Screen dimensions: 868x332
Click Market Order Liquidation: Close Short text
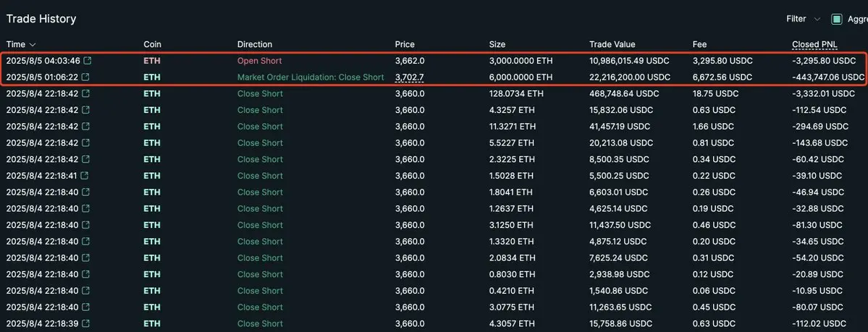(x=311, y=77)
